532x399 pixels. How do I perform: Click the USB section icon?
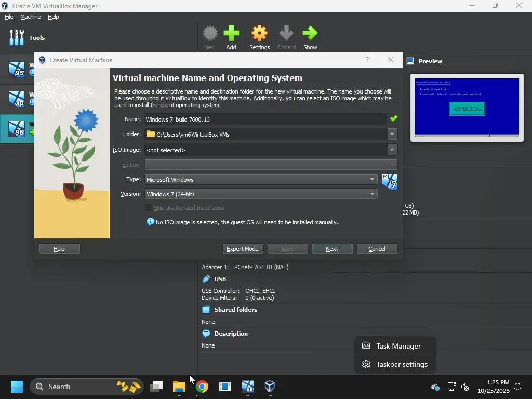pos(206,279)
